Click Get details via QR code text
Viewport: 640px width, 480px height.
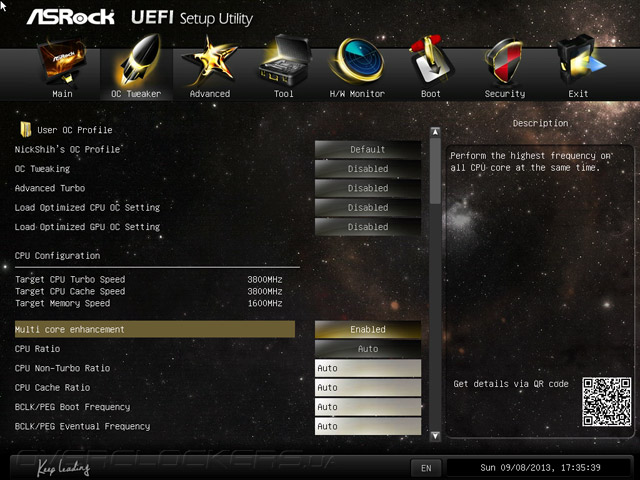pos(511,384)
